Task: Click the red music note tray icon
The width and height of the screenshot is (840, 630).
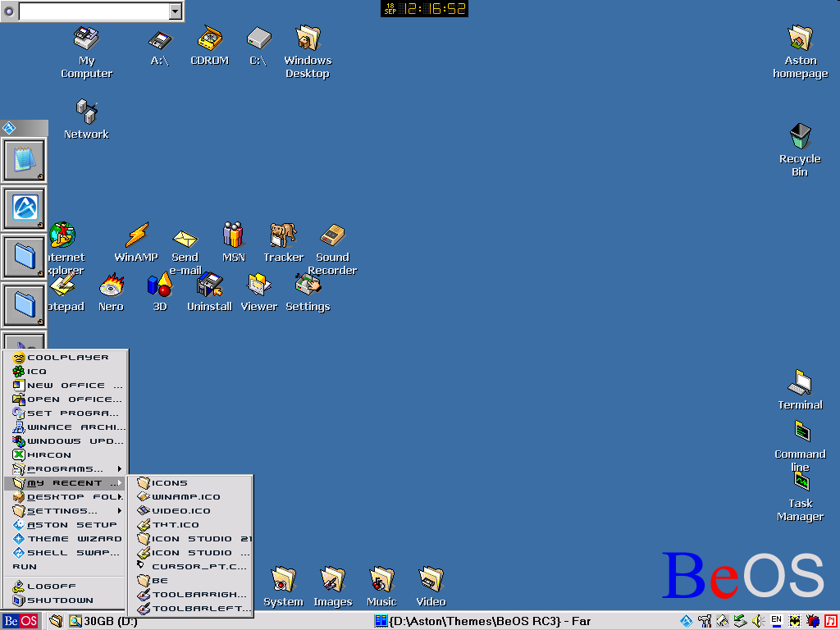Action: [831, 622]
